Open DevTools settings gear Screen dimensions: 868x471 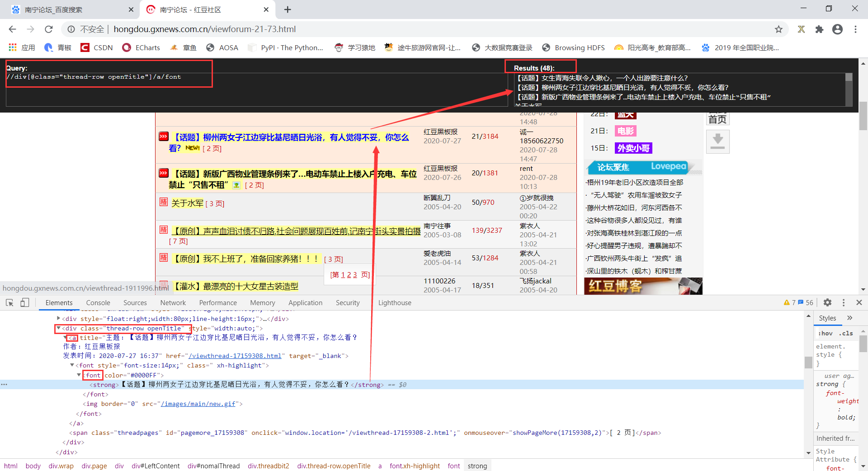[827, 302]
